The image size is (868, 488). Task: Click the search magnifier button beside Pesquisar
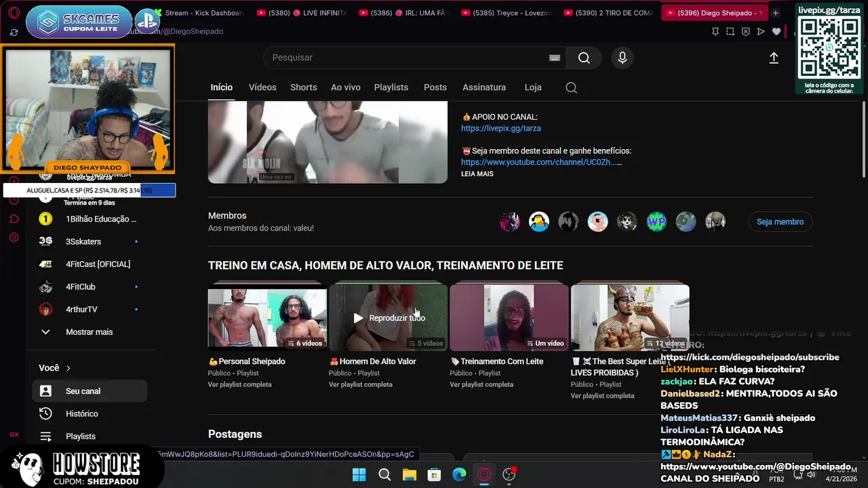click(x=584, y=58)
